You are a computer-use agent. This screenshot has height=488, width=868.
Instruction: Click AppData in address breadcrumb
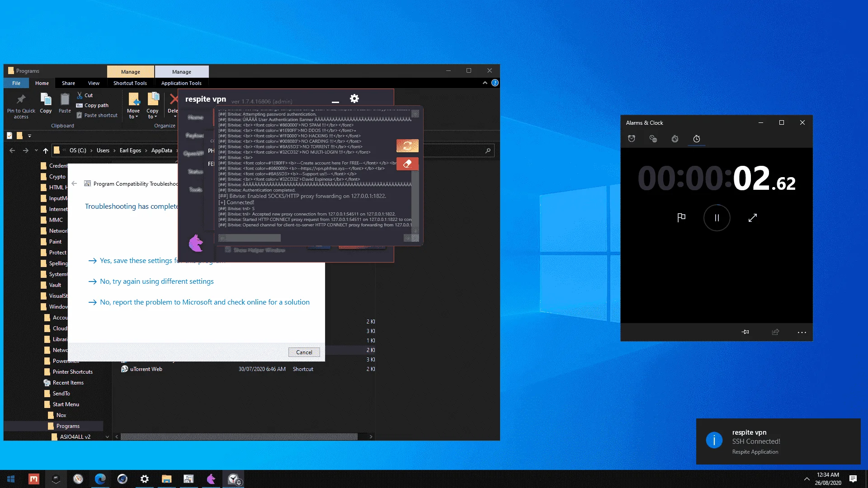coord(161,150)
